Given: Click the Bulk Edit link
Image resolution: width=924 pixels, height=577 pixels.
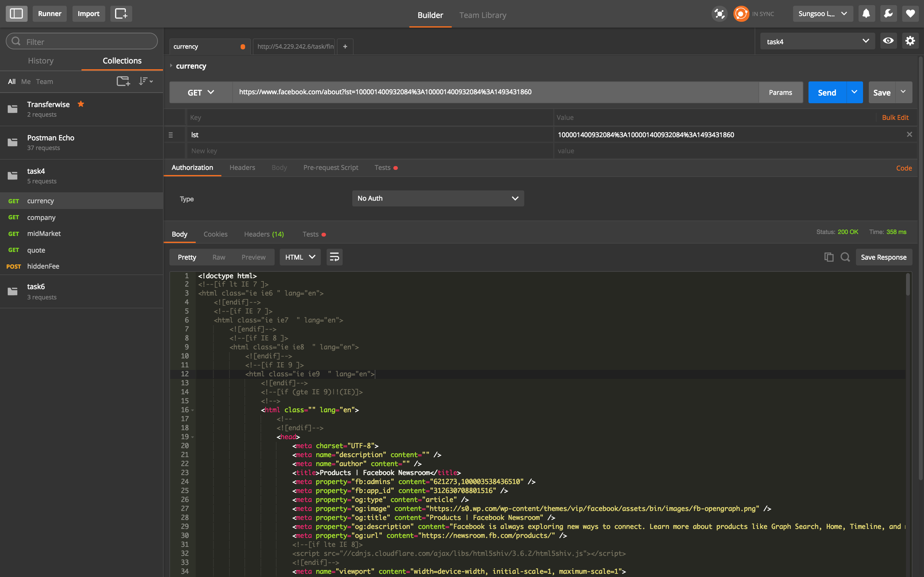Looking at the screenshot, I should [x=895, y=118].
